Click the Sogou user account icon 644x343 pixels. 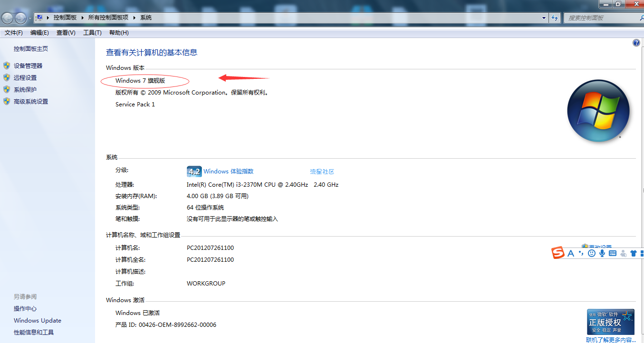pos(623,253)
